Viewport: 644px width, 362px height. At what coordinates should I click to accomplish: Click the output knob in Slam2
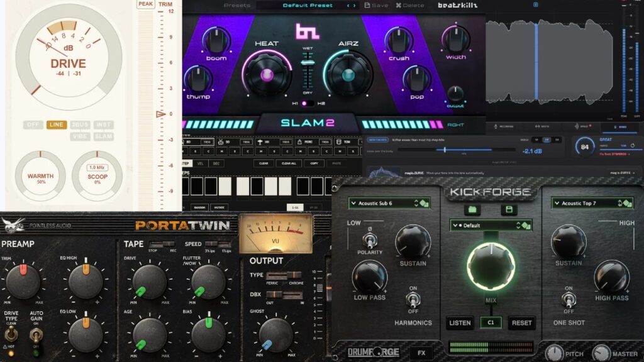(455, 94)
